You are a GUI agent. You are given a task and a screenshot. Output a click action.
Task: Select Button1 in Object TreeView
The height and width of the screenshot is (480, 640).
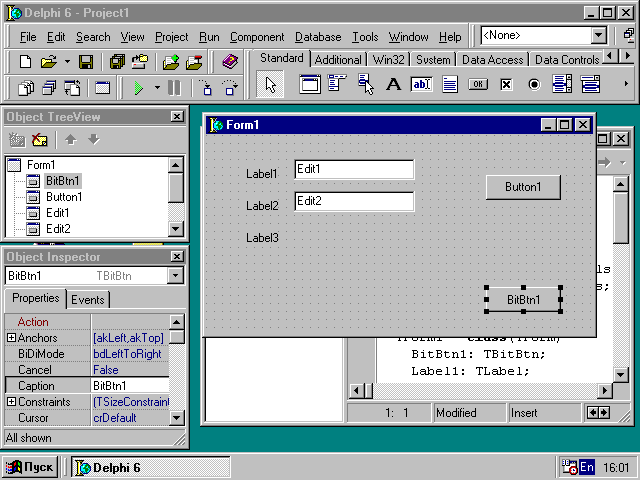[x=64, y=197]
